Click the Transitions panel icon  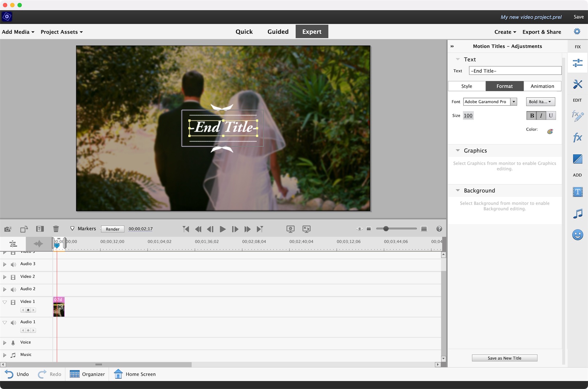click(x=577, y=159)
